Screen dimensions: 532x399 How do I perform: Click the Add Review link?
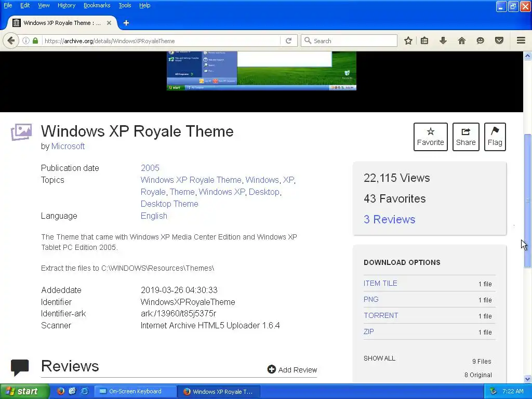292,369
